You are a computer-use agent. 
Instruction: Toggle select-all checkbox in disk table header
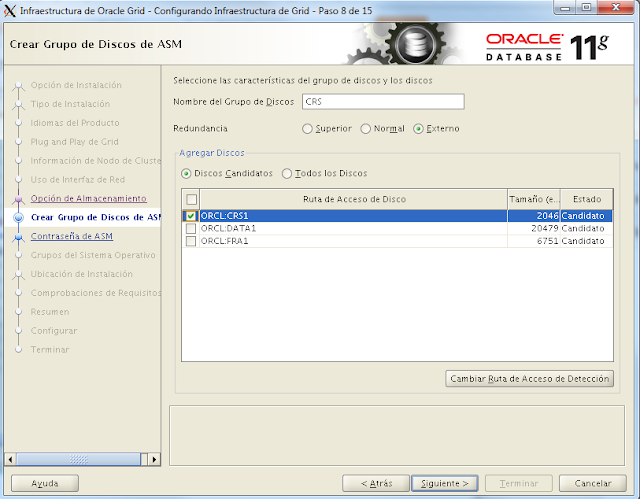(x=191, y=200)
